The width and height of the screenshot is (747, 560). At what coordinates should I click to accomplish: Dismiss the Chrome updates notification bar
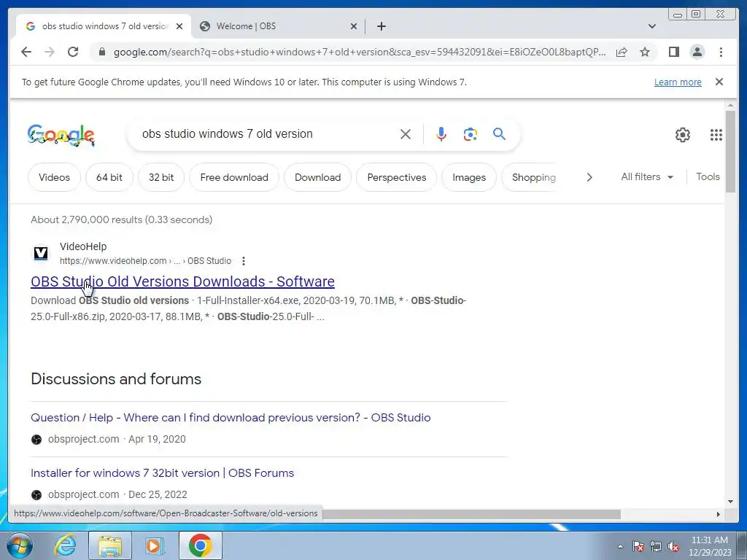pyautogui.click(x=719, y=82)
